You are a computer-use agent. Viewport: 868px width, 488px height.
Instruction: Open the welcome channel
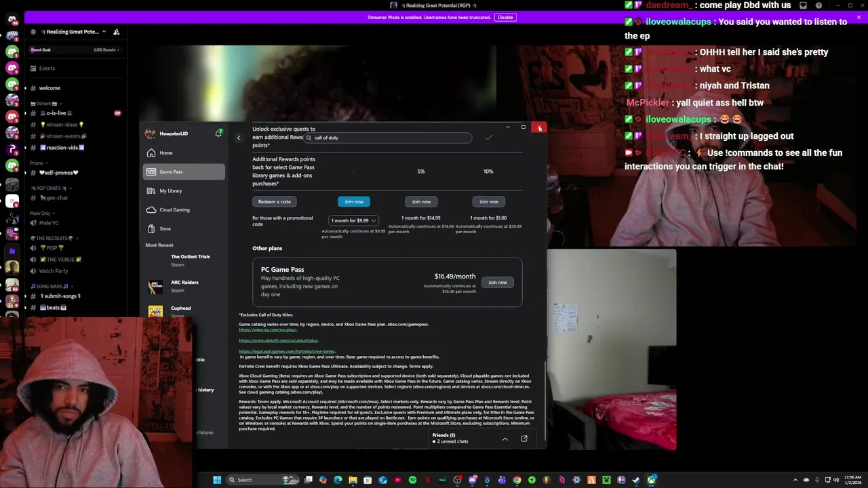coord(75,88)
